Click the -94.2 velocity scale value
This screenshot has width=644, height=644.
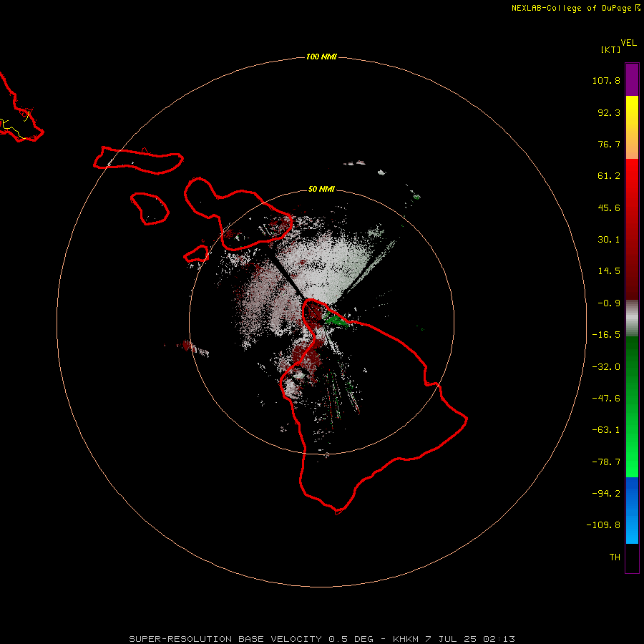coord(606,494)
